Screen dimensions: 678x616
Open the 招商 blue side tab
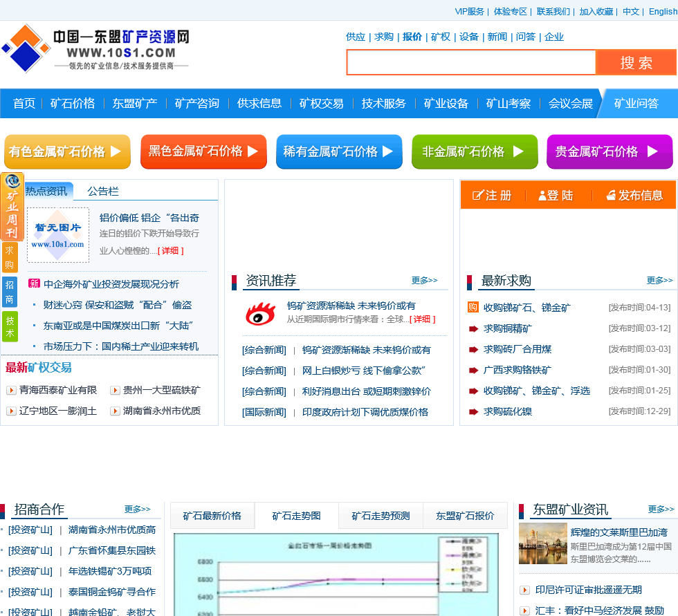click(10, 292)
